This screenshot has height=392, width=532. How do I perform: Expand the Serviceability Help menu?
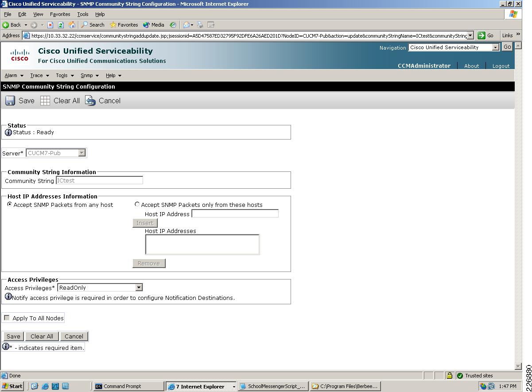coord(113,75)
